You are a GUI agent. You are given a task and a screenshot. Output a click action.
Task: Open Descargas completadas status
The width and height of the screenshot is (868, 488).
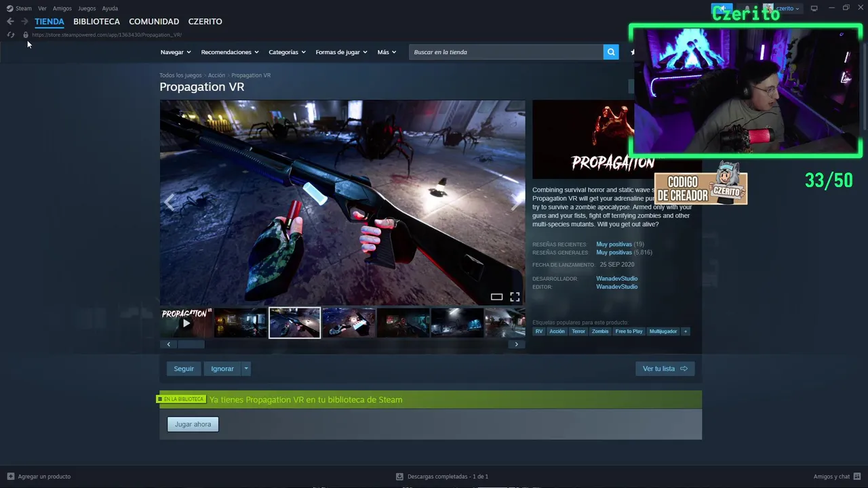tap(442, 476)
